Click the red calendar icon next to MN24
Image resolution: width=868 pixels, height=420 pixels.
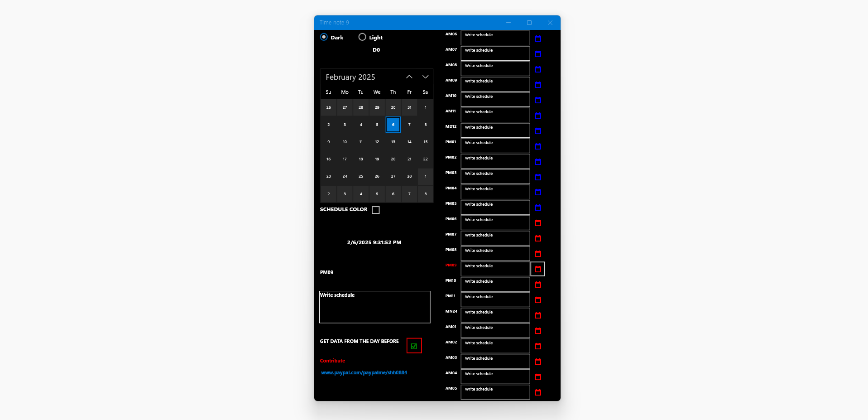click(x=538, y=316)
